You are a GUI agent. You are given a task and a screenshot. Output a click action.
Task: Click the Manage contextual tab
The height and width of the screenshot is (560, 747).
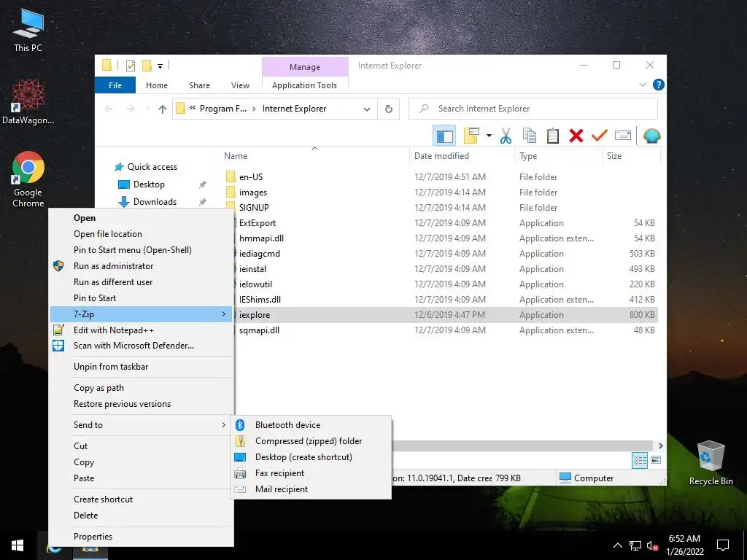click(305, 67)
